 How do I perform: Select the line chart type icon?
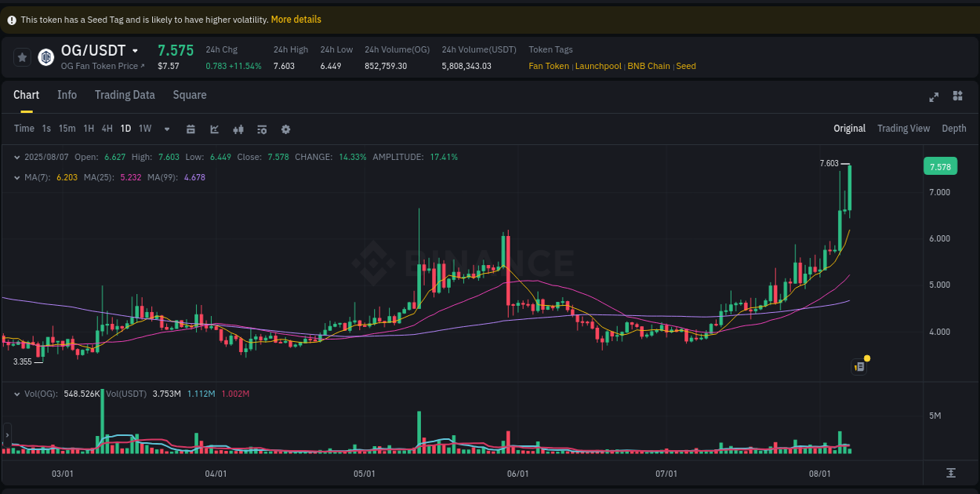pos(214,129)
